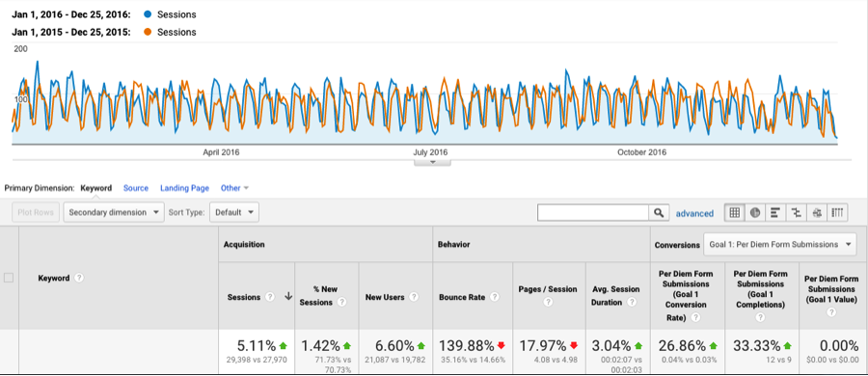The width and height of the screenshot is (868, 376).
Task: Sort table by Sessions column header
Action: 244,297
